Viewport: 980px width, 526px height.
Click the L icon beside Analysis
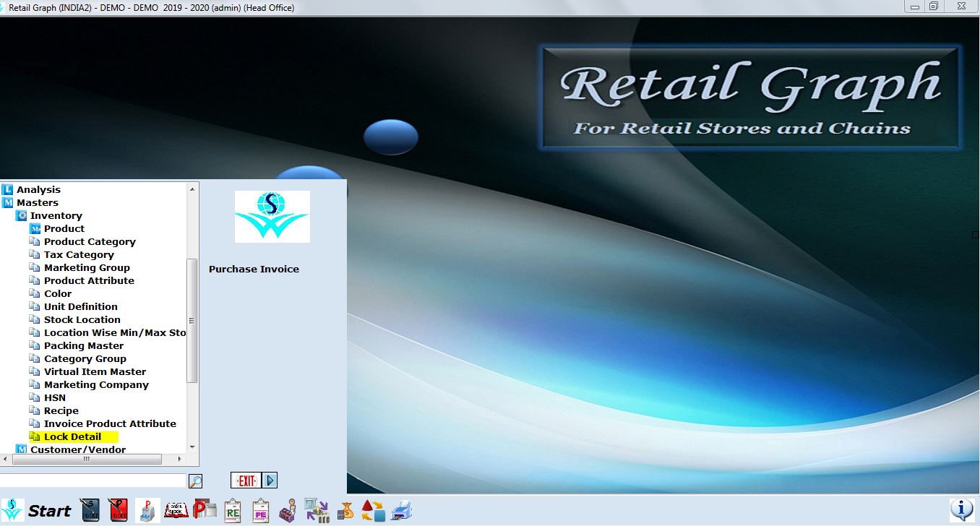point(8,189)
